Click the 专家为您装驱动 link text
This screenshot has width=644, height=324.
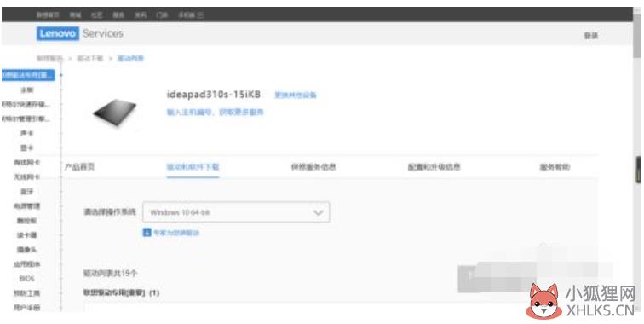coord(176,233)
